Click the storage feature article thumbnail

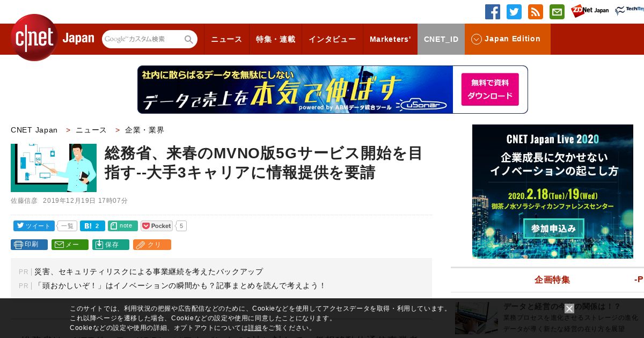point(477,318)
